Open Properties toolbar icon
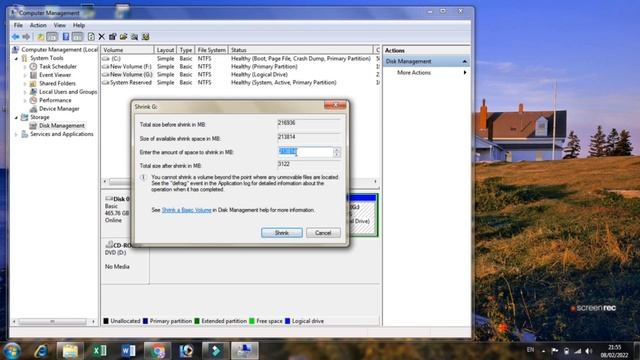 [x=113, y=37]
